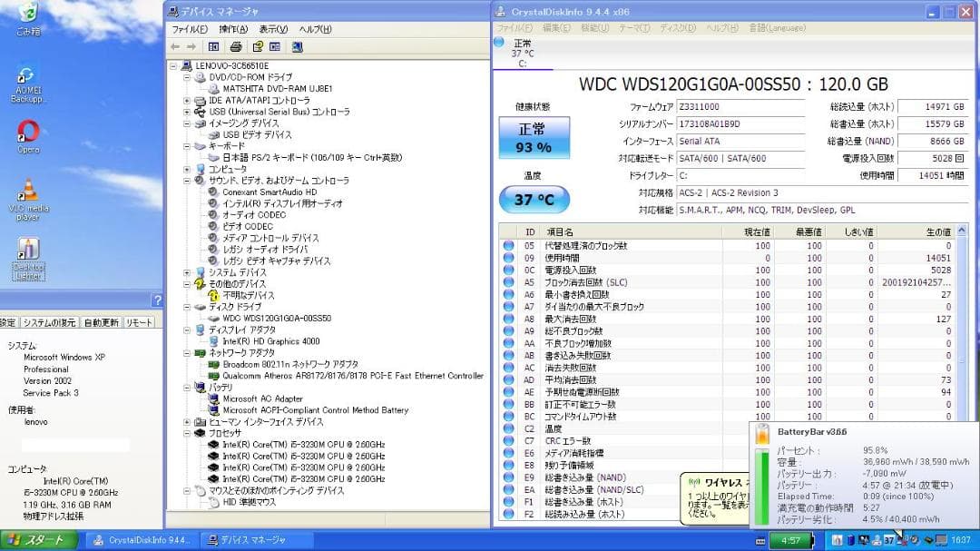Image resolution: width=980 pixels, height=551 pixels.
Task: Open Properties via Device Manager toolbar icon
Action: pyautogui.click(x=275, y=46)
